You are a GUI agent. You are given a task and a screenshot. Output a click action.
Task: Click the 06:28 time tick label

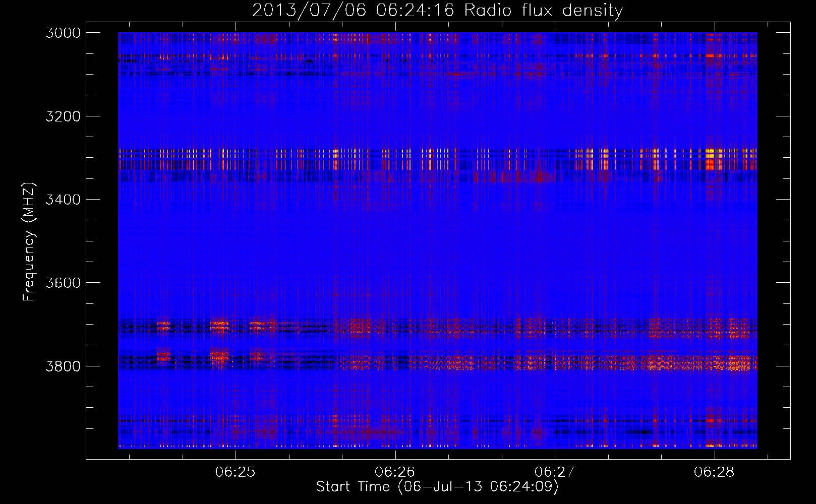[x=714, y=472]
